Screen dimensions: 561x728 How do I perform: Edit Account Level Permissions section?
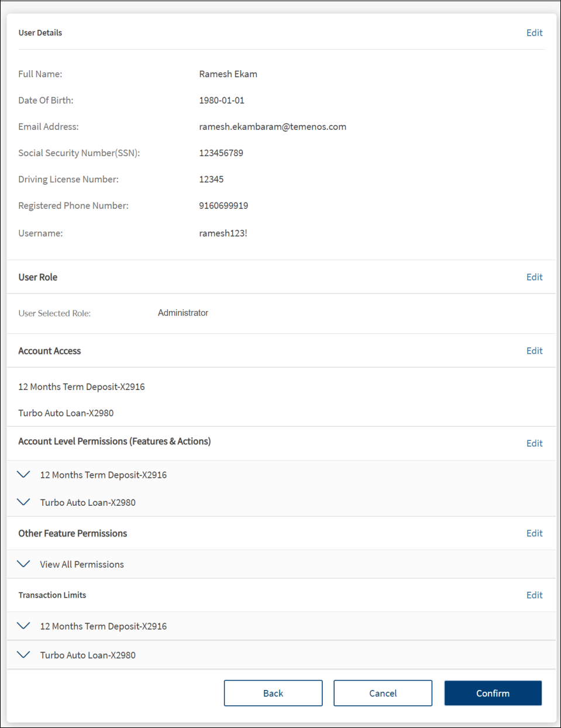(x=534, y=443)
